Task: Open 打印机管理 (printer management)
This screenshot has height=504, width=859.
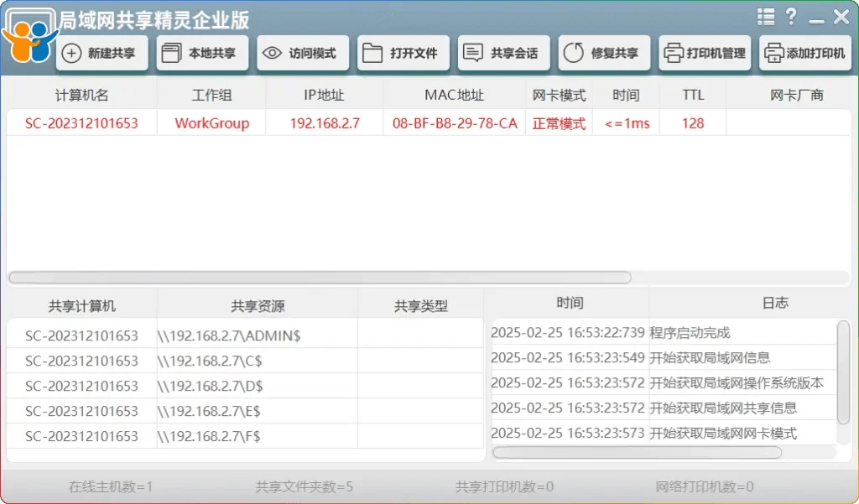Action: pyautogui.click(x=705, y=53)
